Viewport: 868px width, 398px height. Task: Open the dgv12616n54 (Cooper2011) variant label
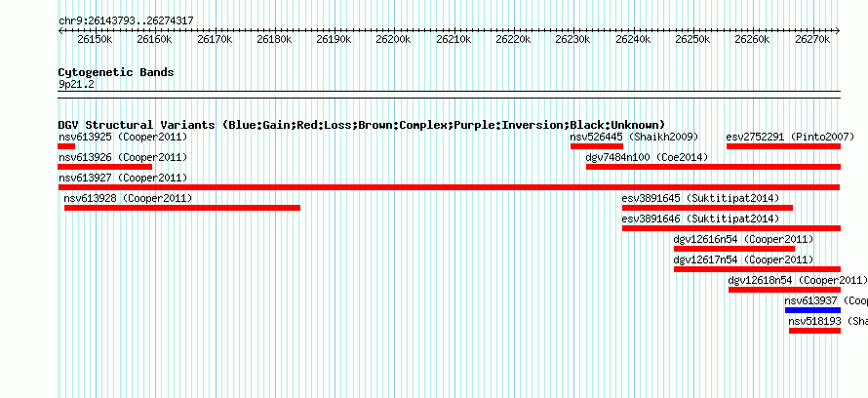tap(743, 239)
